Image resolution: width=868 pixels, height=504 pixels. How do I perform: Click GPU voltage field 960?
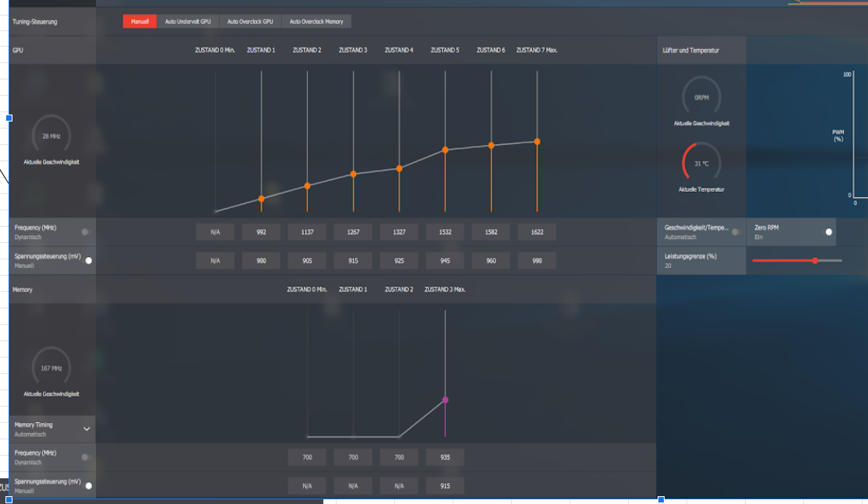[x=491, y=261]
